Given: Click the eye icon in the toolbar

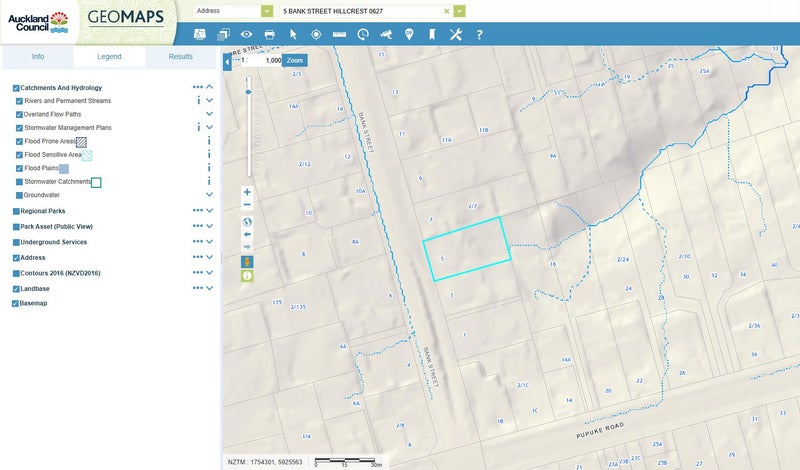Looking at the screenshot, I should [246, 34].
